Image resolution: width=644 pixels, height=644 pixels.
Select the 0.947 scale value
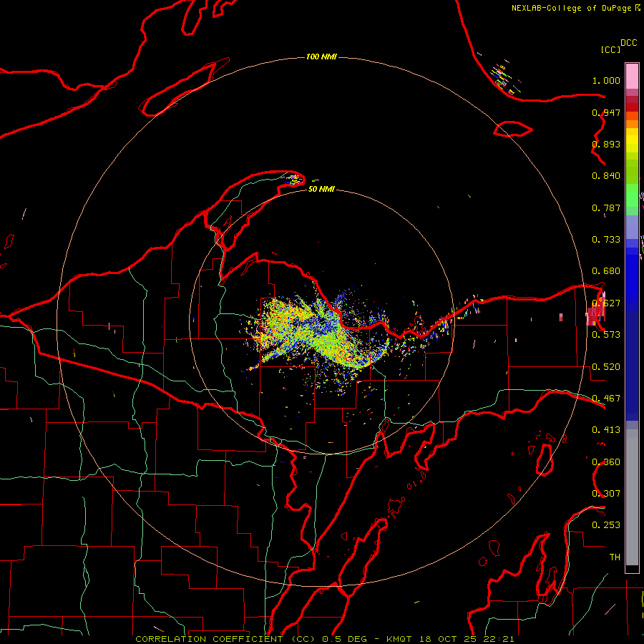coord(606,112)
